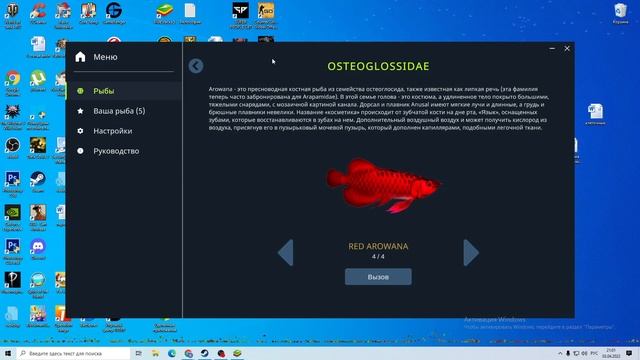The height and width of the screenshot is (360, 640).
Task: Open the OBS Studio desktop shortcut
Action: [x=13, y=149]
